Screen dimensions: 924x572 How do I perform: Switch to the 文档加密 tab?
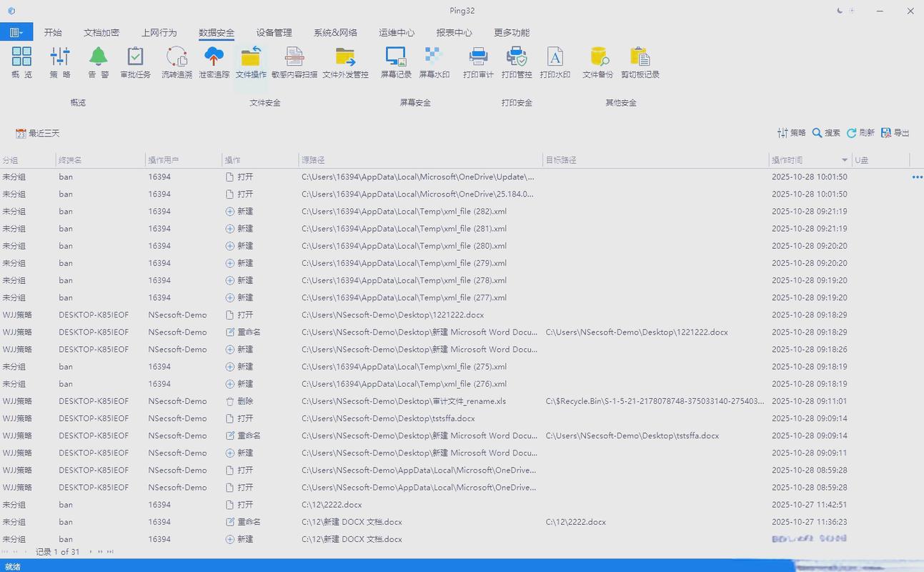(x=101, y=32)
